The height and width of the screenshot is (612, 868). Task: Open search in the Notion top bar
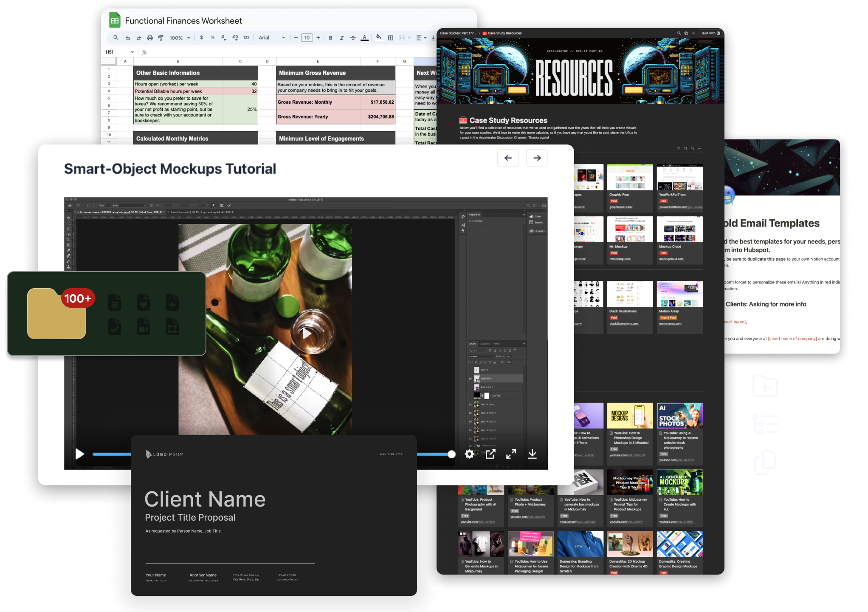(x=679, y=33)
